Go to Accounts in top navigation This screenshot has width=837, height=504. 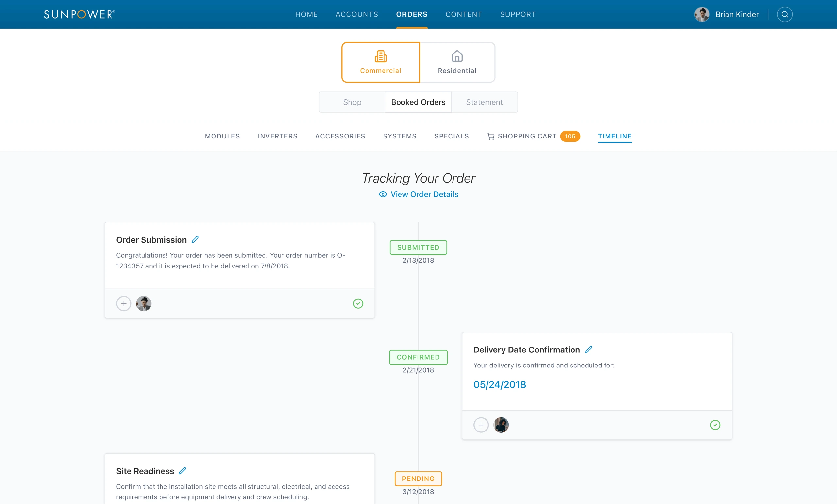click(357, 14)
